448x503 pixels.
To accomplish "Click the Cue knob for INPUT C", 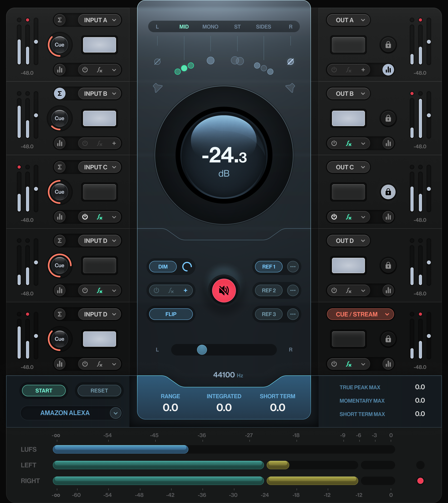I will coord(59,192).
